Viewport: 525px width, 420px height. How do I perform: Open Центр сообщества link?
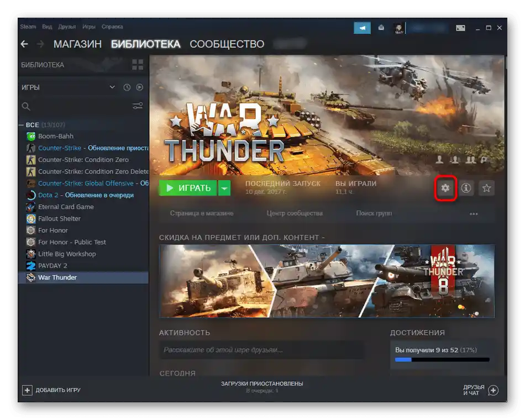[x=295, y=213]
